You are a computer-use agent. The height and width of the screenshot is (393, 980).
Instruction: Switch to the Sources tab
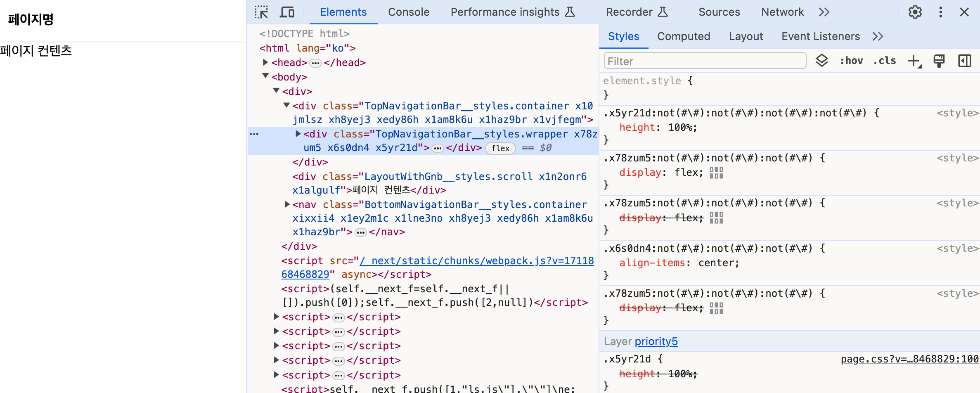[x=719, y=12]
